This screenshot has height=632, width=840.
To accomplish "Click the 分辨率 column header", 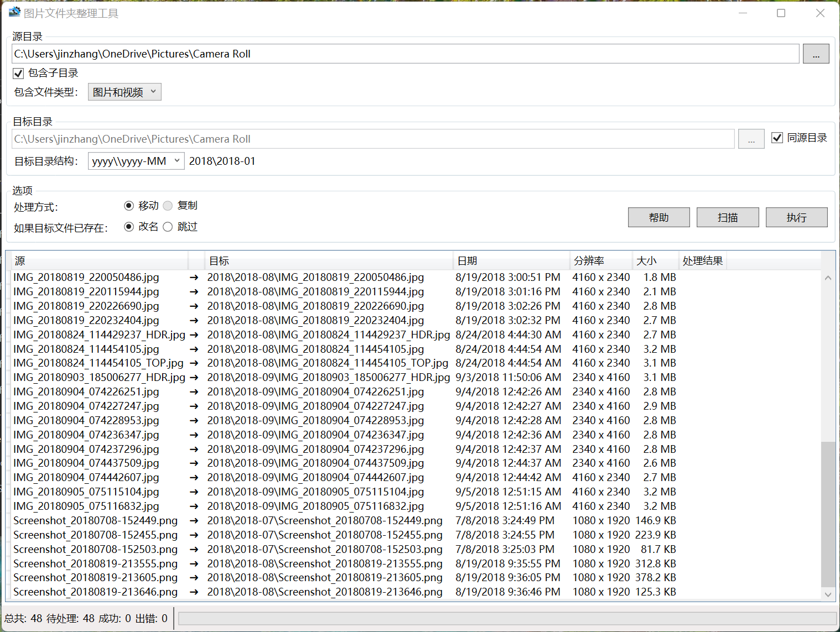I will [602, 260].
